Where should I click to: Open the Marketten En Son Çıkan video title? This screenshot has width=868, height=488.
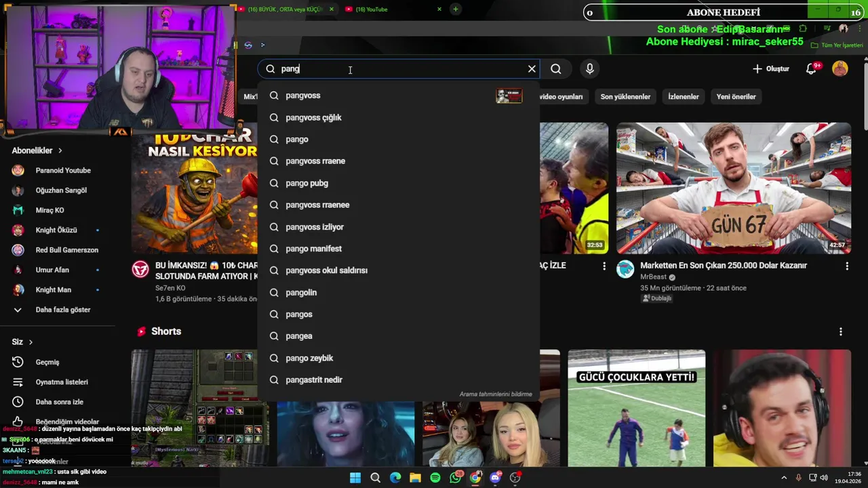tap(724, 266)
